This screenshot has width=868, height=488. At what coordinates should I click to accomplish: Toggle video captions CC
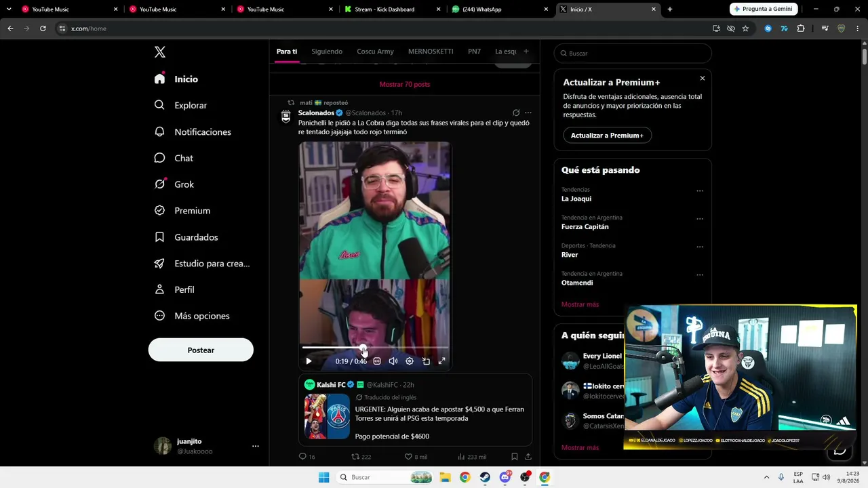coord(377,361)
